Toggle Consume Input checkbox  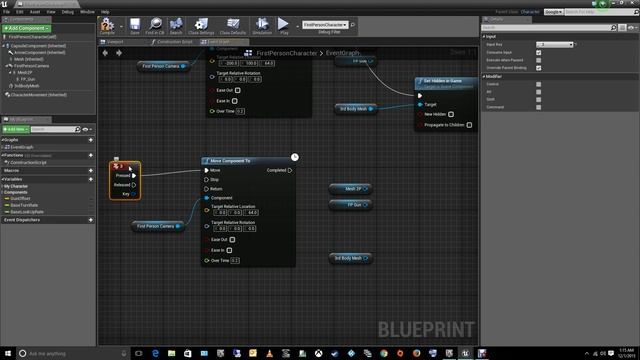pyautogui.click(x=539, y=53)
